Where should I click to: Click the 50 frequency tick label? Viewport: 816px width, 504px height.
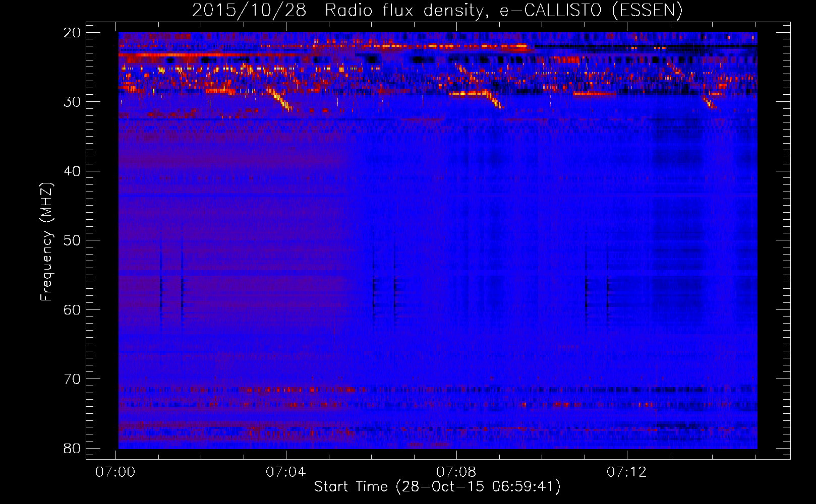click(72, 240)
